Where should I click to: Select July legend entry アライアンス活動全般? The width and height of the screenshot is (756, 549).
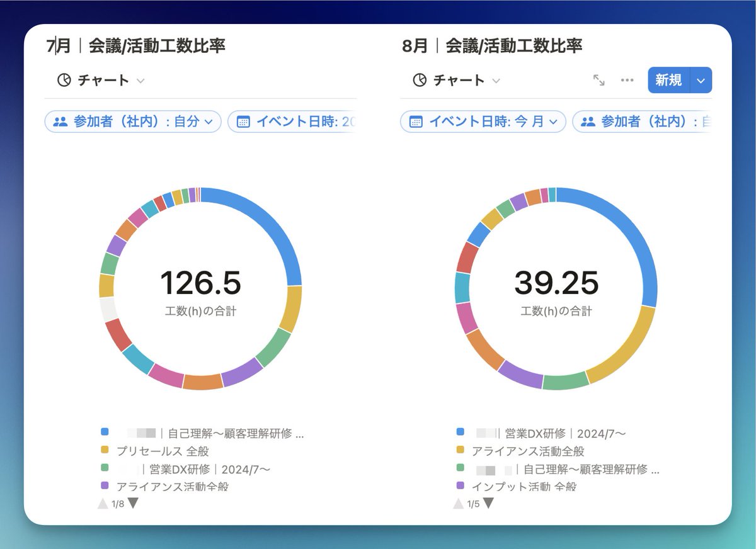(x=173, y=487)
